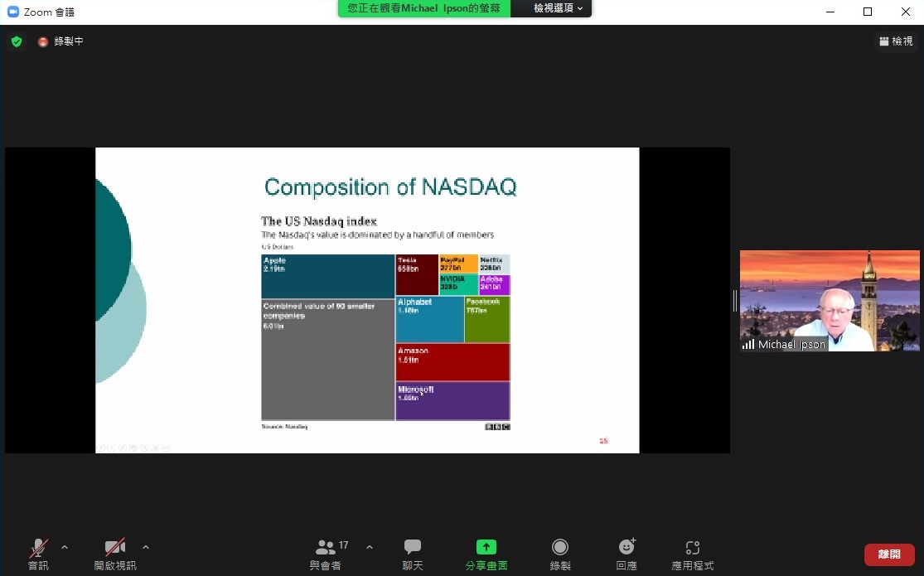Viewport: 924px width, 576px height.
Task: Click the Zoom app icon in title bar
Action: coord(13,12)
